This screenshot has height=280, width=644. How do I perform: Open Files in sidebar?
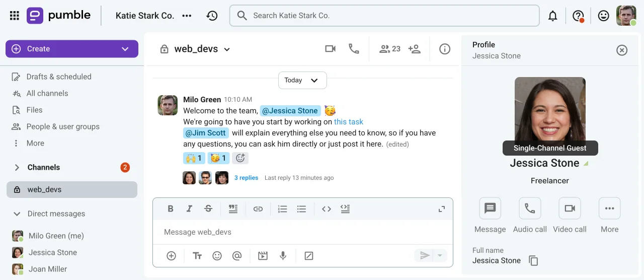click(34, 110)
